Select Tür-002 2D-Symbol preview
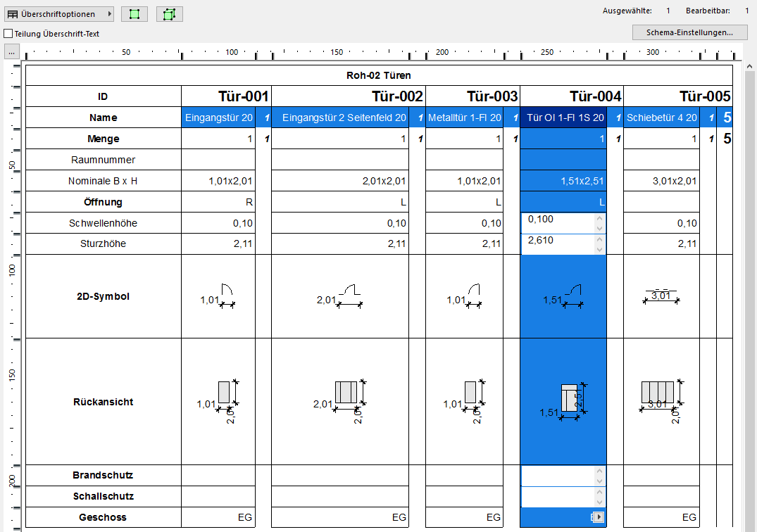This screenshot has height=532, width=757. [340, 296]
